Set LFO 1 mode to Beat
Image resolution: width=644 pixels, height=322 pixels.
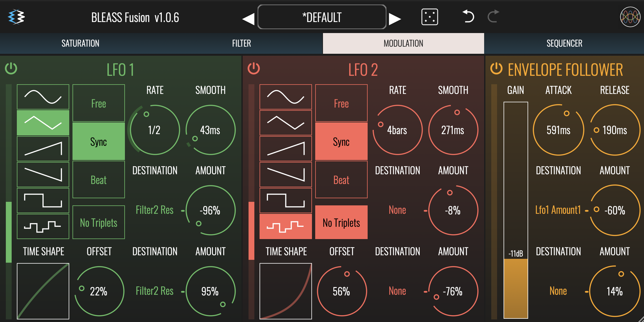tap(99, 179)
